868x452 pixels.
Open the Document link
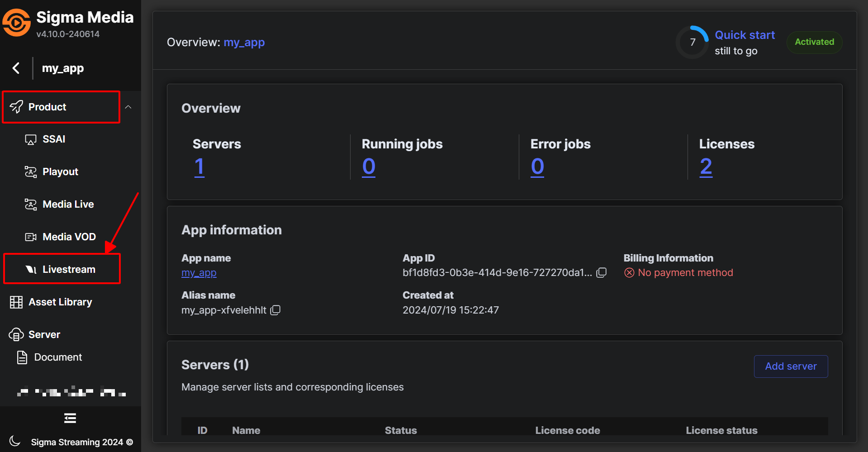point(57,357)
